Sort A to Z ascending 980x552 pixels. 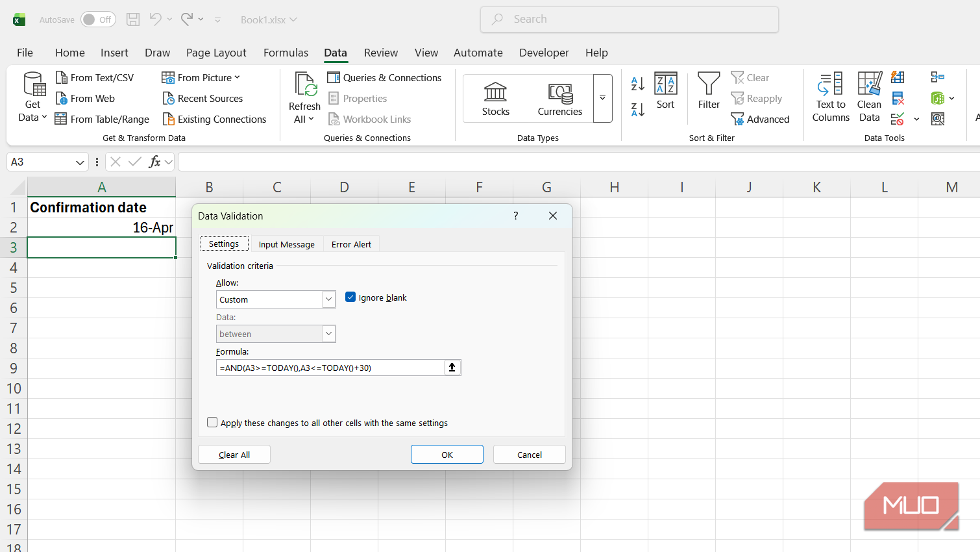[x=638, y=84]
